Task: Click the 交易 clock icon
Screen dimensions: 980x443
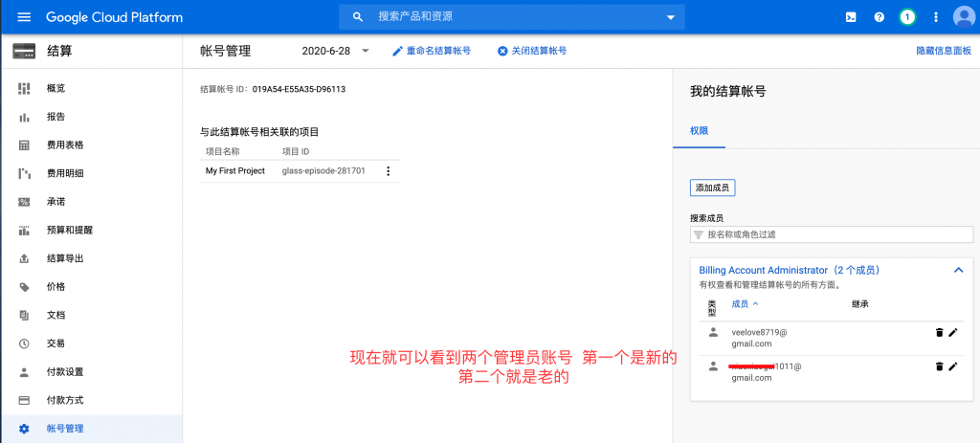Action: click(x=24, y=343)
